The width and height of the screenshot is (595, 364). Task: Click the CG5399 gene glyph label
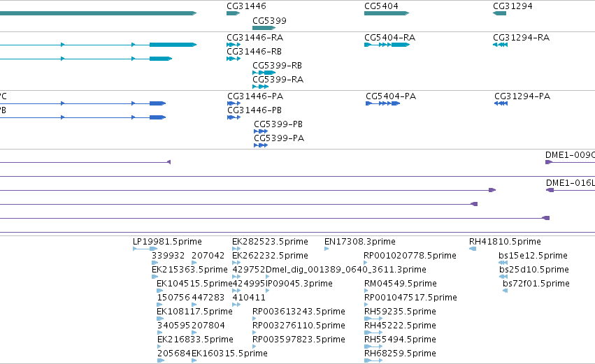(269, 21)
